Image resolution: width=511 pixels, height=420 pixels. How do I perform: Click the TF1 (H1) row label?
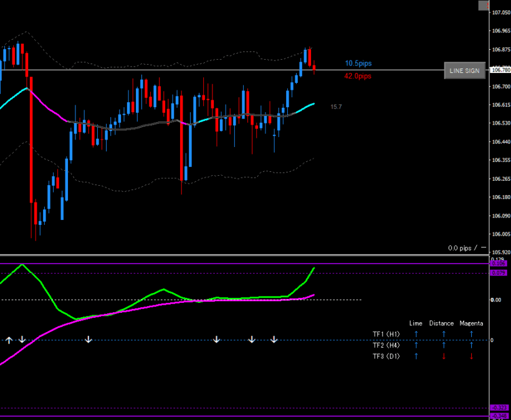tap(386, 334)
